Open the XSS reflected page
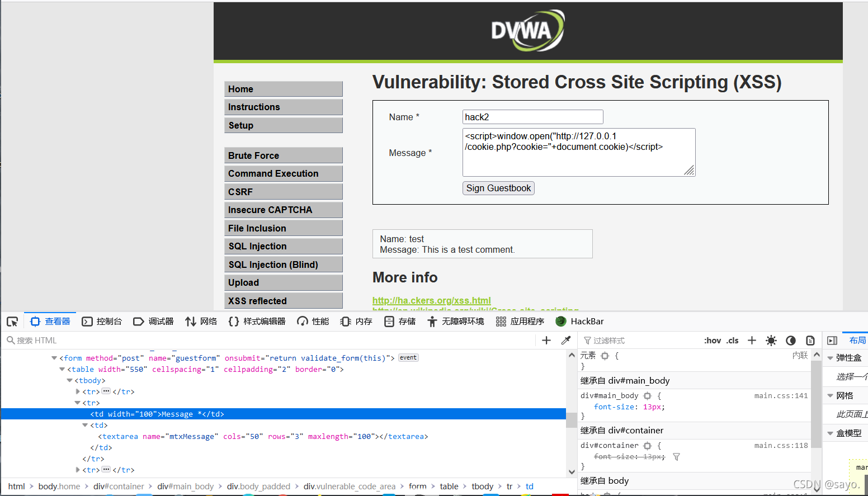Viewport: 868px width, 496px height. pos(284,301)
